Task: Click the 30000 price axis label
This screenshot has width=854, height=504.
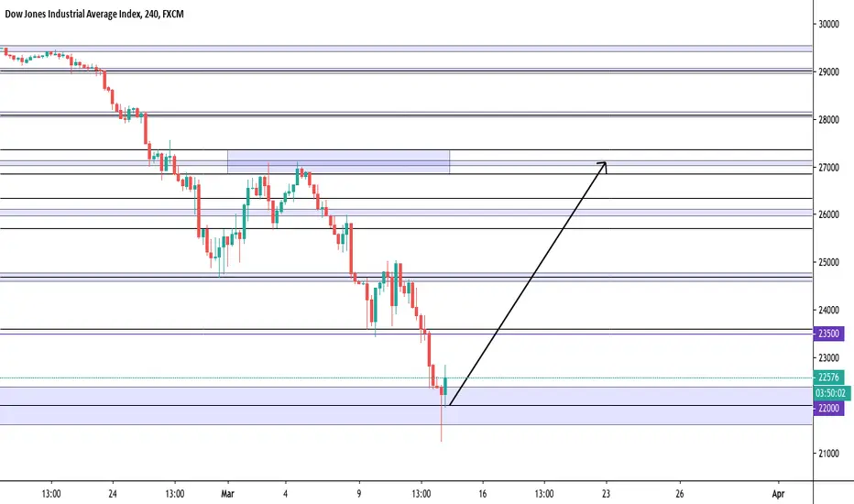Action: coord(828,24)
